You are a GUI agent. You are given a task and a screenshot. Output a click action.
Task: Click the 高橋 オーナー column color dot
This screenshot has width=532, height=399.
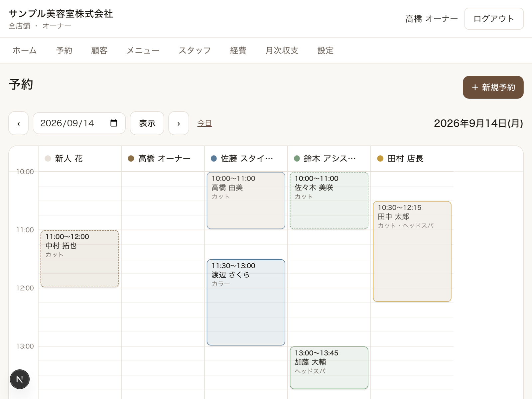[x=131, y=159]
